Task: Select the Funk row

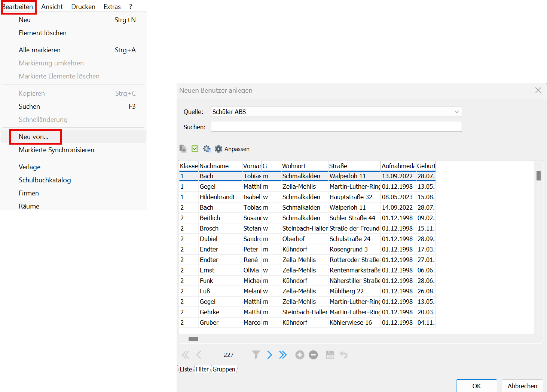Action: 307,281
